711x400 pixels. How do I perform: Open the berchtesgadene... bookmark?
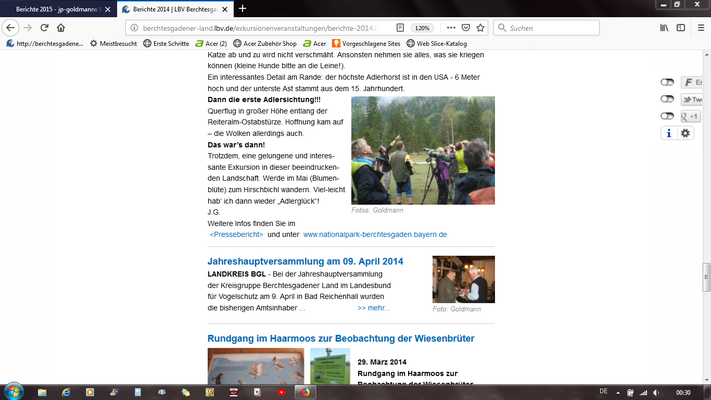coord(44,44)
